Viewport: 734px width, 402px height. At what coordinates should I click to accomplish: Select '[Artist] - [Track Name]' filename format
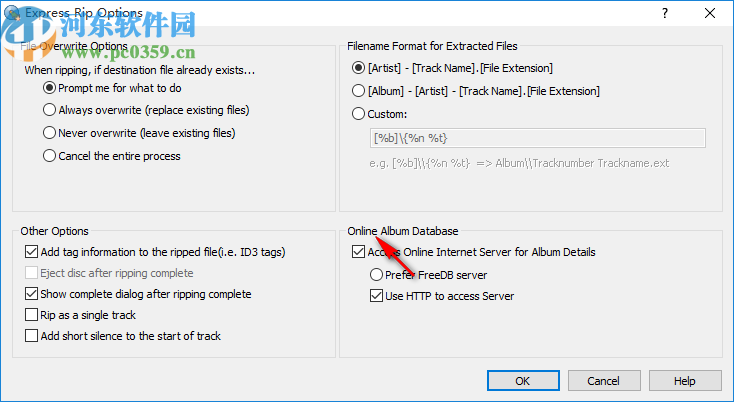coord(359,68)
